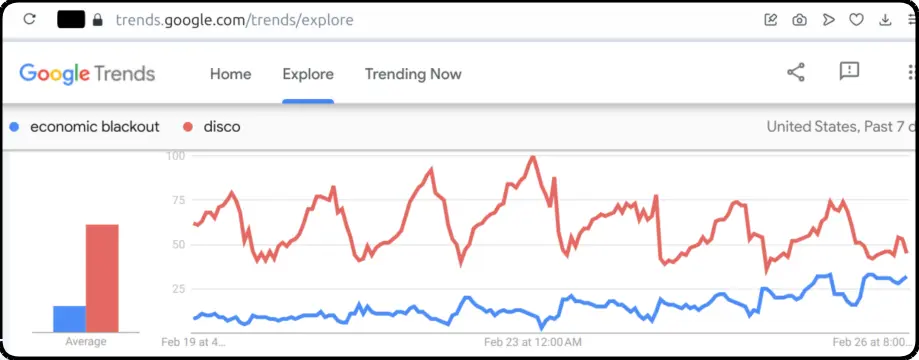The image size is (919, 360).
Task: Click the camera snapshot icon
Action: pyautogui.click(x=799, y=20)
